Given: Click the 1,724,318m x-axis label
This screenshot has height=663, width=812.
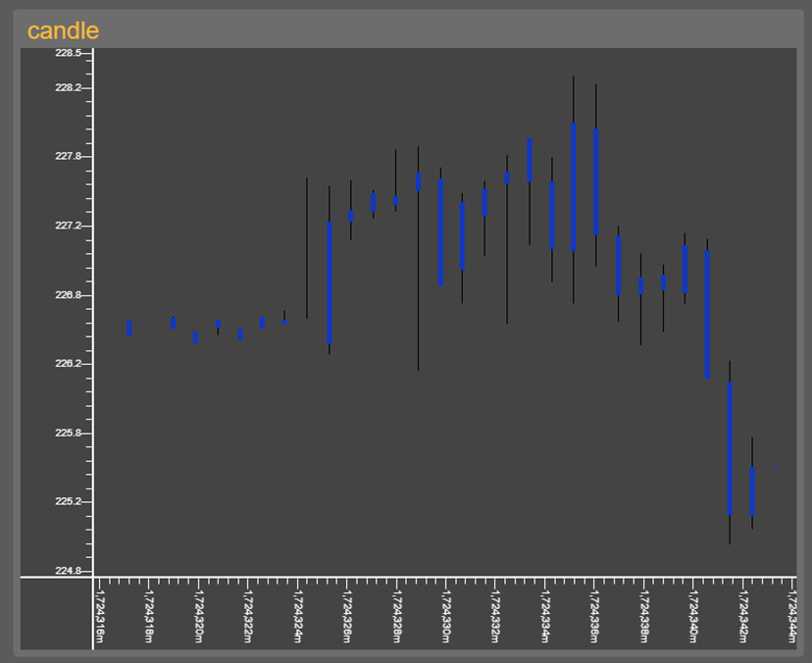Looking at the screenshot, I should [x=149, y=616].
